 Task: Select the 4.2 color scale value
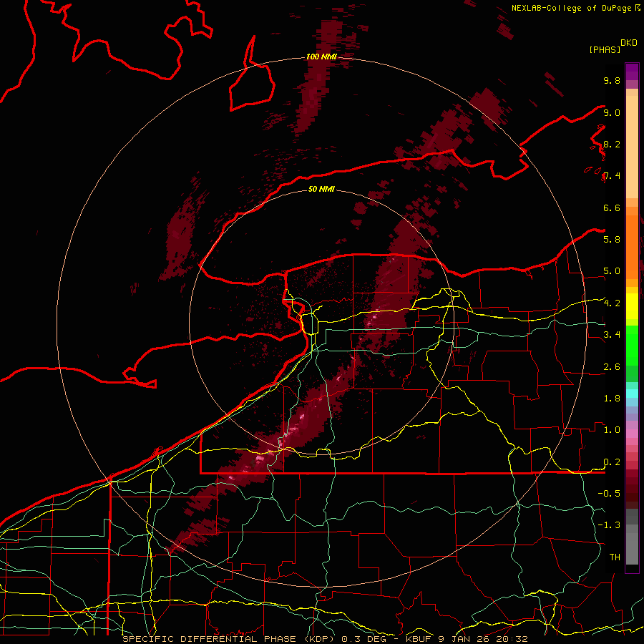tap(612, 303)
